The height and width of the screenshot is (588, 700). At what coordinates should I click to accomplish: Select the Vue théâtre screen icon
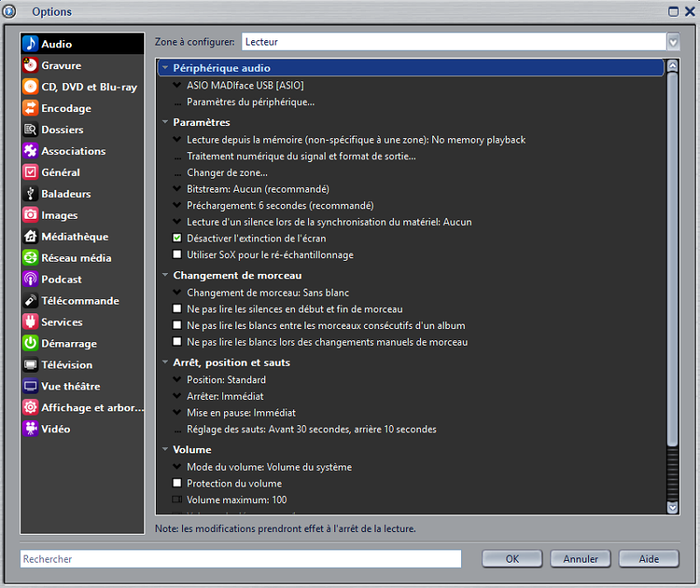coord(31,386)
